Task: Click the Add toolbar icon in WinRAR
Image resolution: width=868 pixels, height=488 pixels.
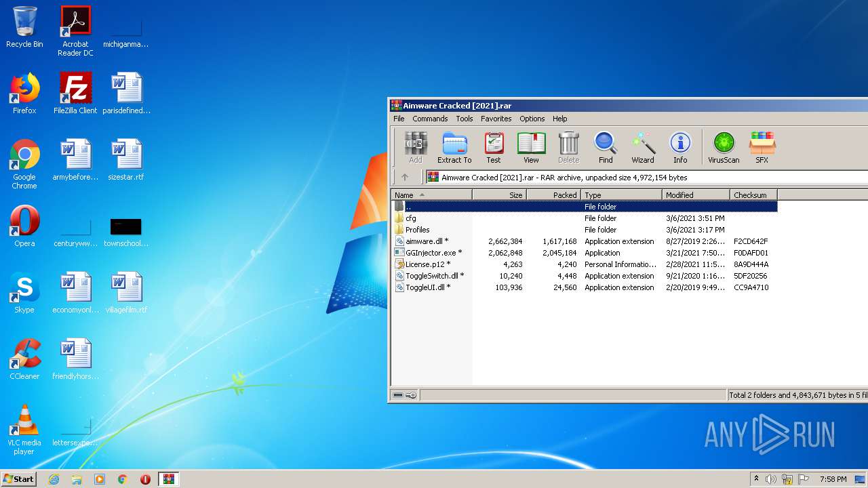Action: click(416, 148)
